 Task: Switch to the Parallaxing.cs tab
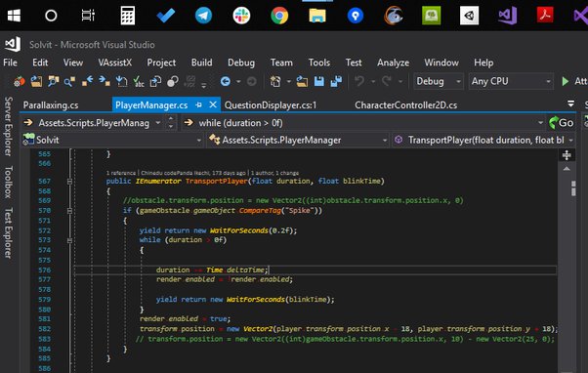[x=51, y=105]
